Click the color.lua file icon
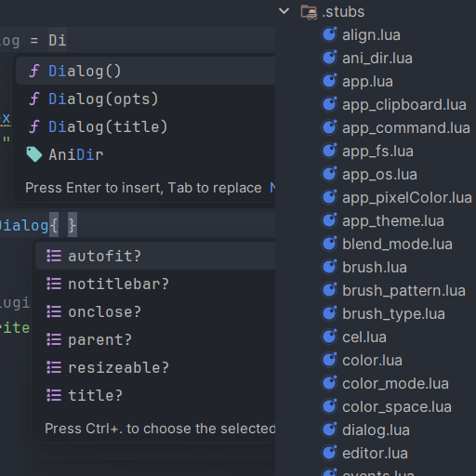This screenshot has height=476, width=476. tap(329, 360)
